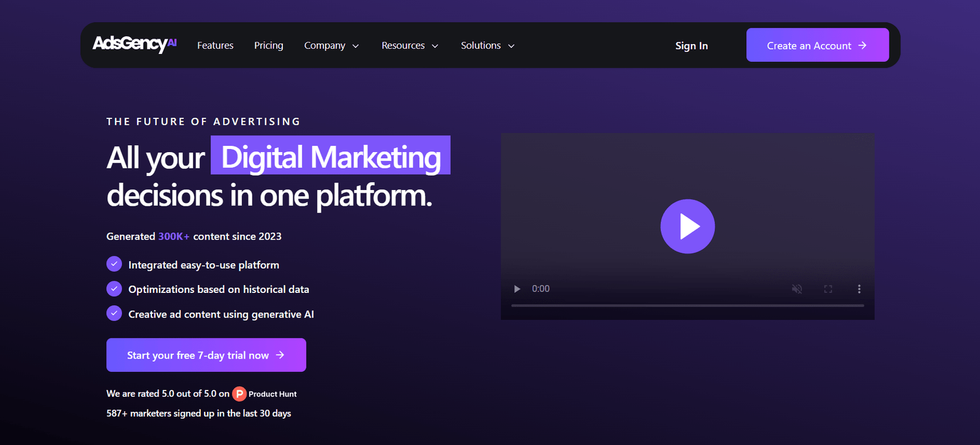Click checkmark beside Creative ad content
The image size is (980, 445).
pos(115,313)
